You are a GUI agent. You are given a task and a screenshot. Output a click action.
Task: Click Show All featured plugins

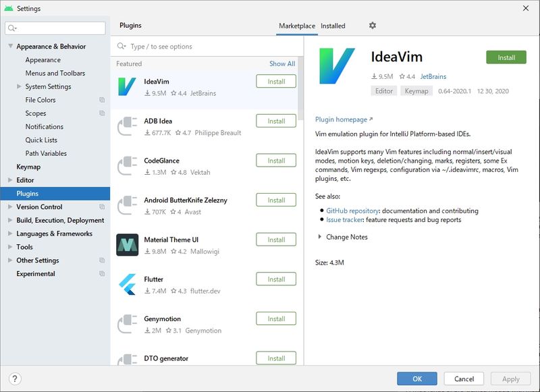click(x=282, y=63)
